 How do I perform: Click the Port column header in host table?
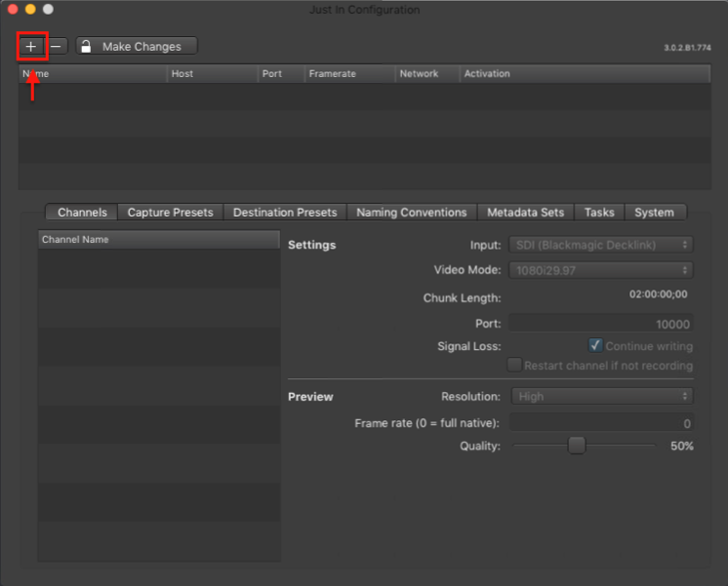coord(281,74)
